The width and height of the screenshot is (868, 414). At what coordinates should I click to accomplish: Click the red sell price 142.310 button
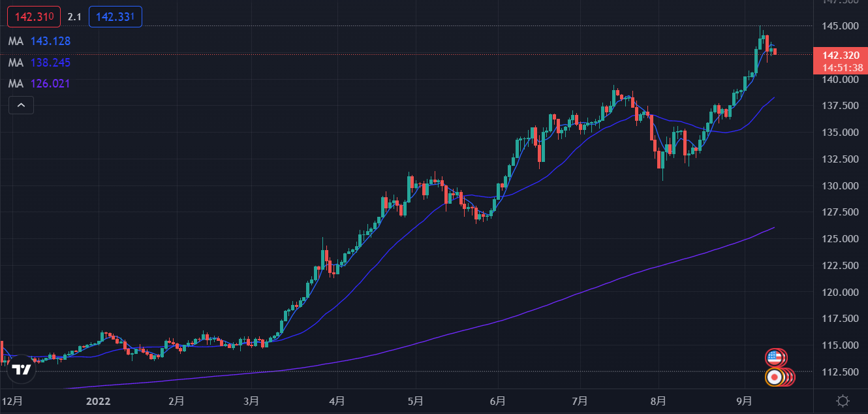(x=33, y=16)
